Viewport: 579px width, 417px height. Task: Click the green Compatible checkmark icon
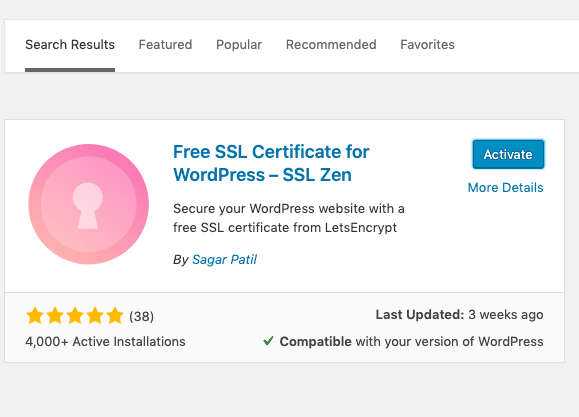(268, 341)
